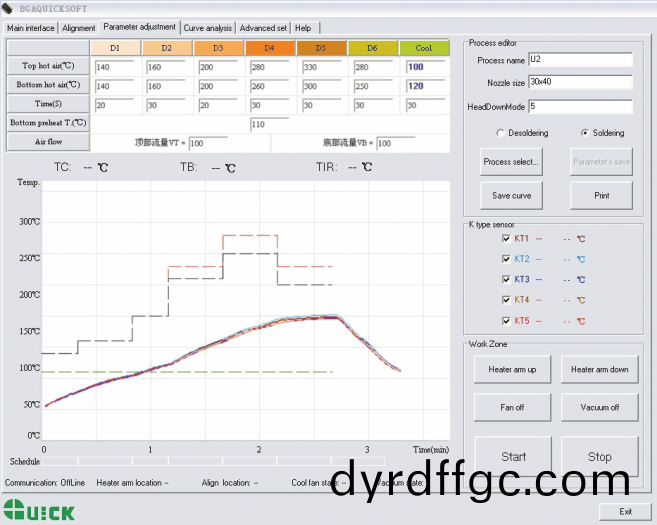657x525 pixels.
Task: Open the Main interface tab
Action: (x=30, y=28)
